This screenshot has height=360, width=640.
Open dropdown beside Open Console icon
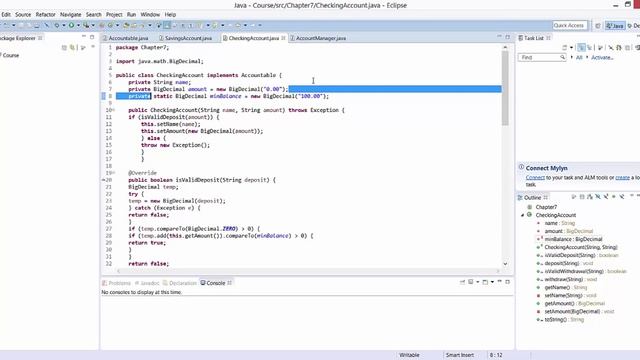coord(492,282)
